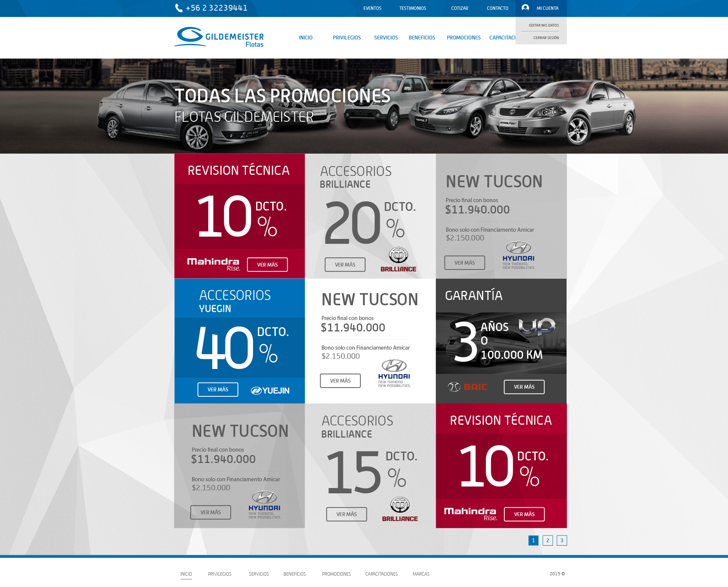728x587 pixels.
Task: Click the Yuejin logo in blue card
Action: coord(270,390)
